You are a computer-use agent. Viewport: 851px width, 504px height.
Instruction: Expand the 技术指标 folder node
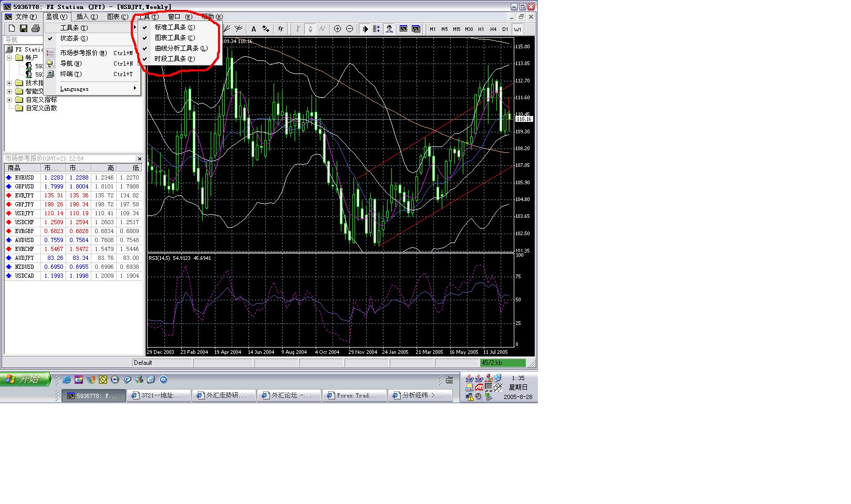coord(9,83)
